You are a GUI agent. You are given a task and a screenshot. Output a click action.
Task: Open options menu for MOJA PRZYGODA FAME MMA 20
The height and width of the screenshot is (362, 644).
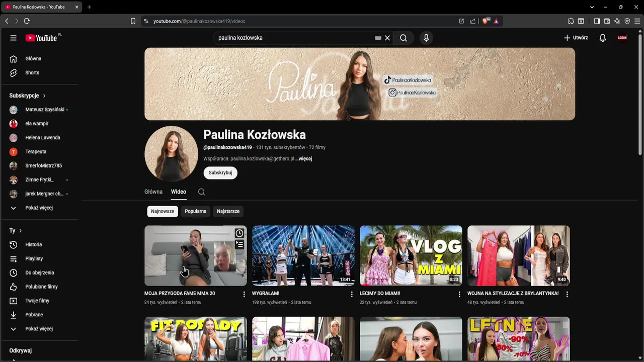tap(244, 294)
